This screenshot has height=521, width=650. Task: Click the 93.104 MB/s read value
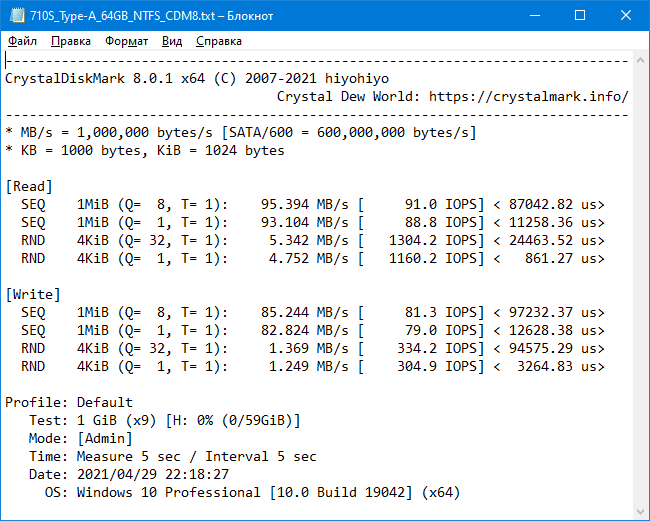pos(305,223)
